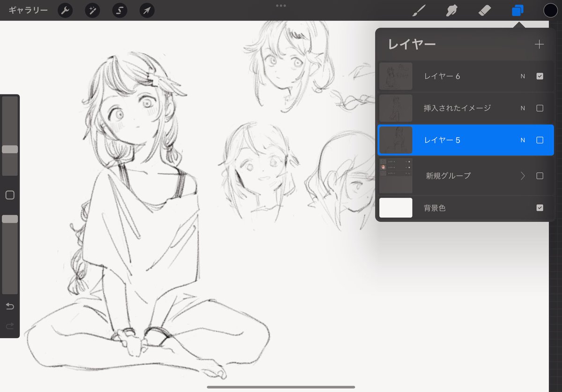Close the Layers panel via Layers icon
This screenshot has width=562, height=392.
click(x=518, y=10)
